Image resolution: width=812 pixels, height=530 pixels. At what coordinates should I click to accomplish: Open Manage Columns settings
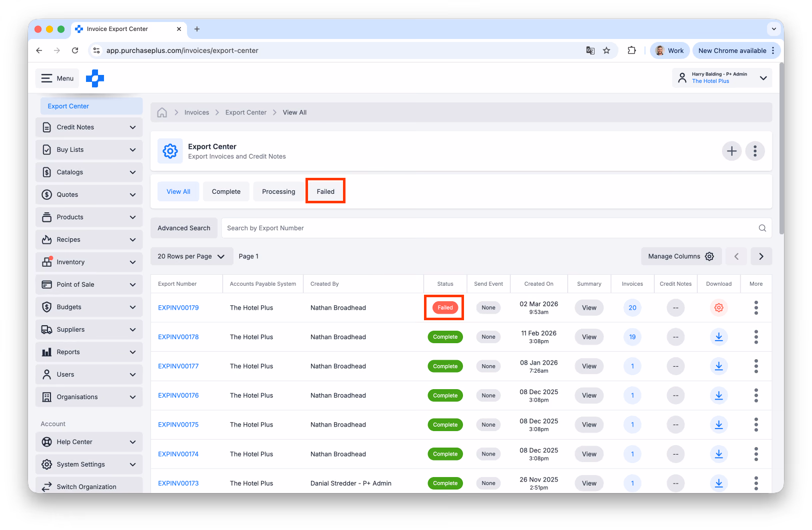tap(681, 256)
